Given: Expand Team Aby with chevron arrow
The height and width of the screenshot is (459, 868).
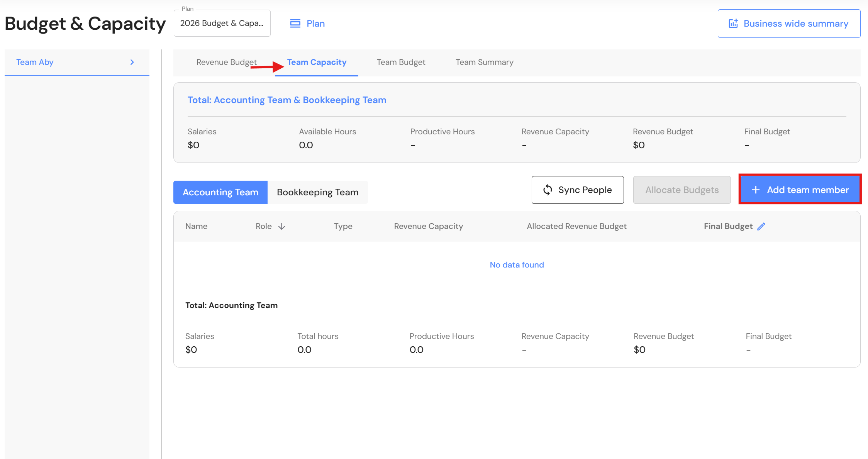Looking at the screenshot, I should (x=132, y=62).
